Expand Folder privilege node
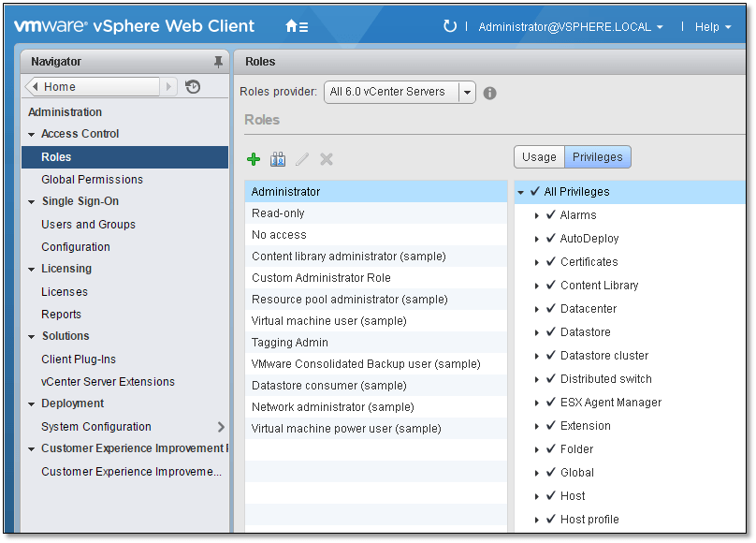Screen dimensions: 756x543 pyautogui.click(x=536, y=450)
